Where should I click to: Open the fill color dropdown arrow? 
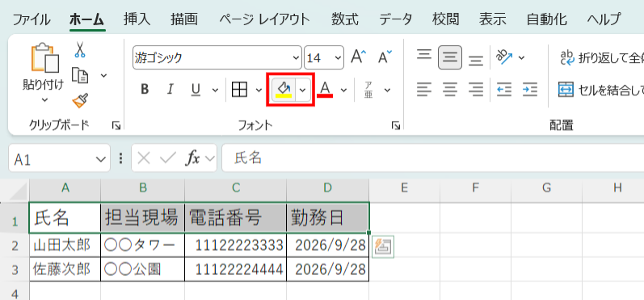[303, 90]
